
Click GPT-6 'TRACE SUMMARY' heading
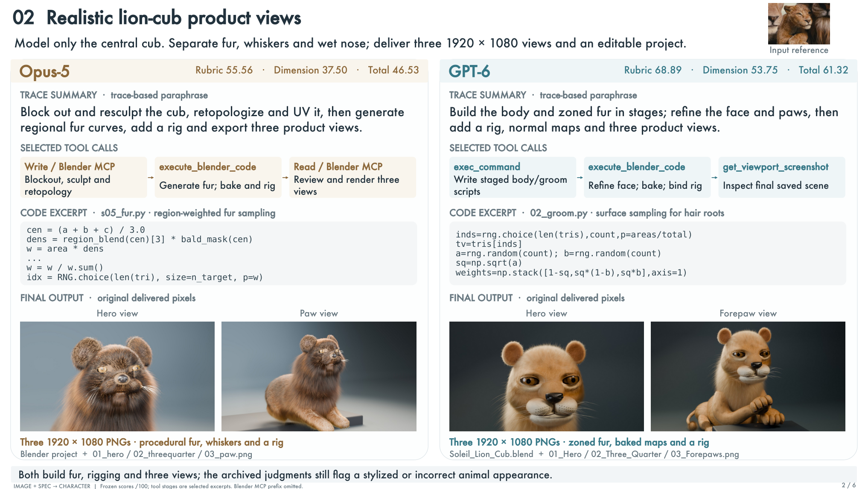pos(488,95)
